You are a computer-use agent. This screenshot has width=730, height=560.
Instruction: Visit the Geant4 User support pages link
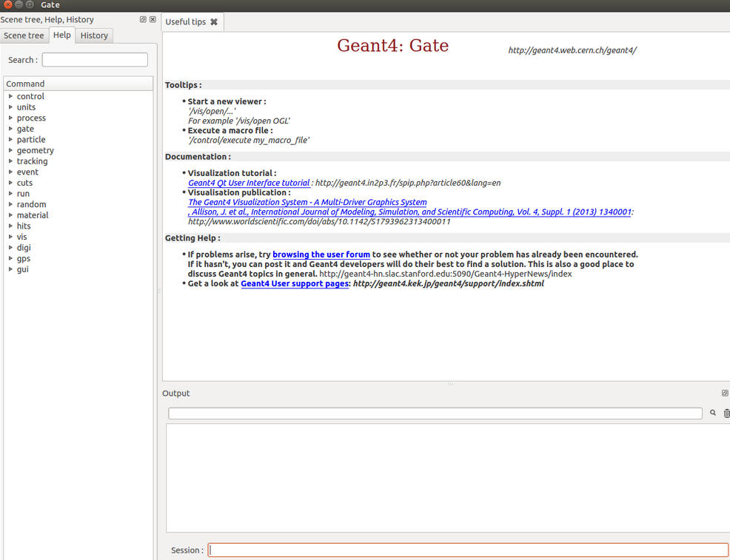tap(294, 283)
